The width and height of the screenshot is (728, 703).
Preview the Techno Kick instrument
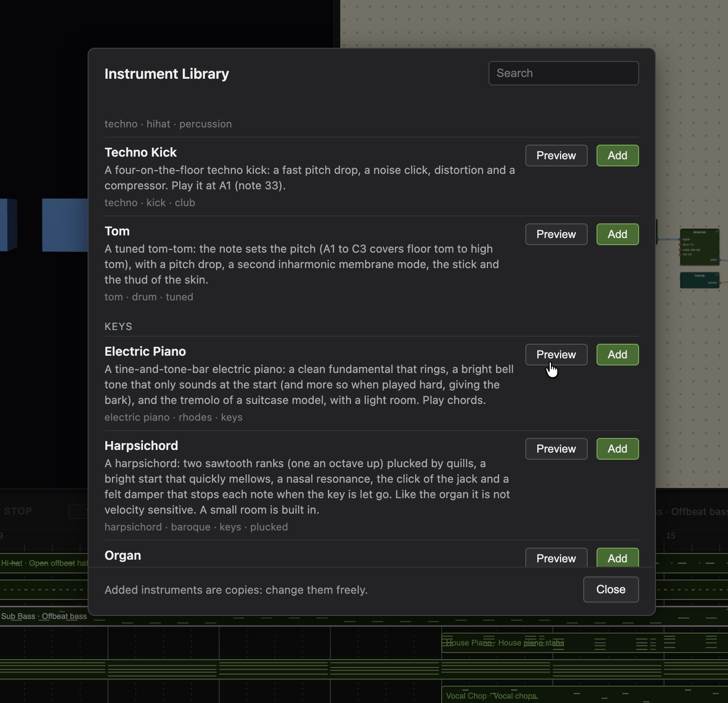point(556,155)
